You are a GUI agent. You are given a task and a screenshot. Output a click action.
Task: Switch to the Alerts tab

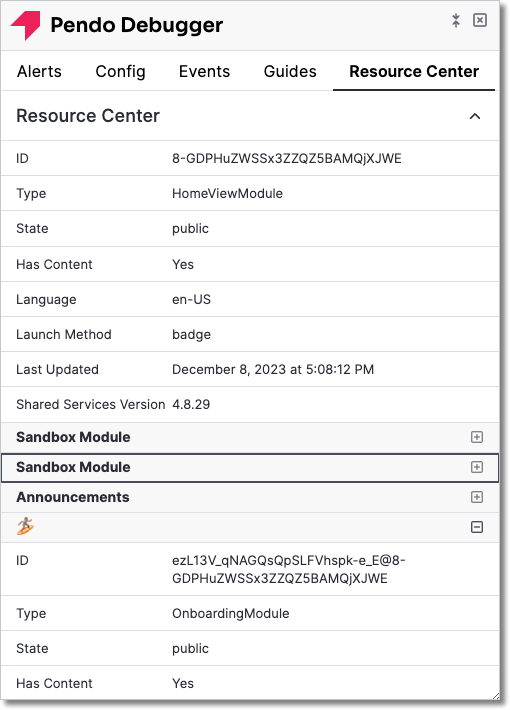click(x=39, y=72)
